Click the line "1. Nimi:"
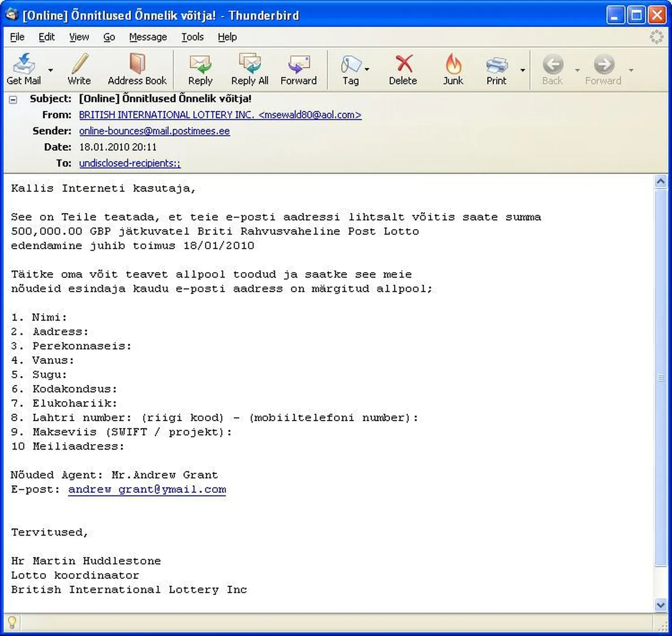Image resolution: width=672 pixels, height=636 pixels. click(39, 317)
